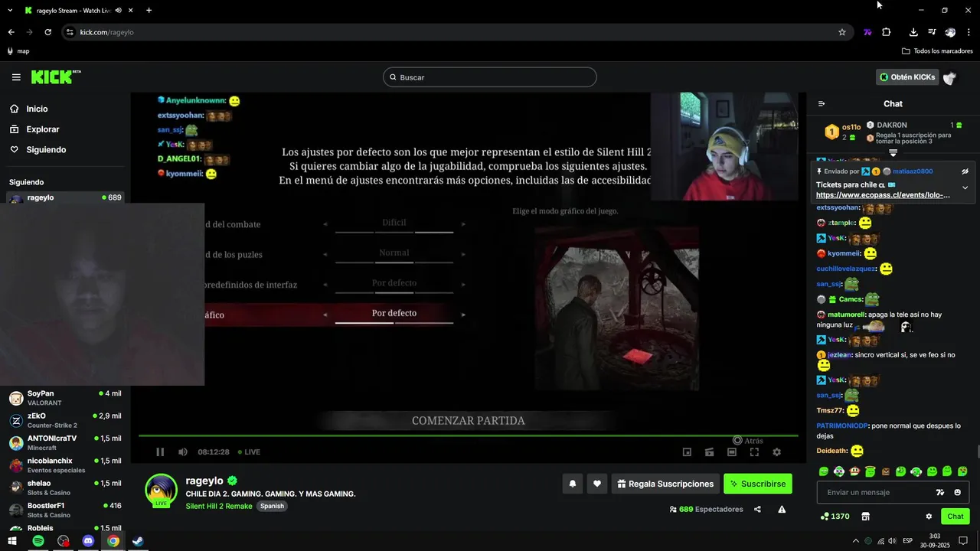The width and height of the screenshot is (980, 551).
Task: Click the chat scrollbar
Action: 977,452
